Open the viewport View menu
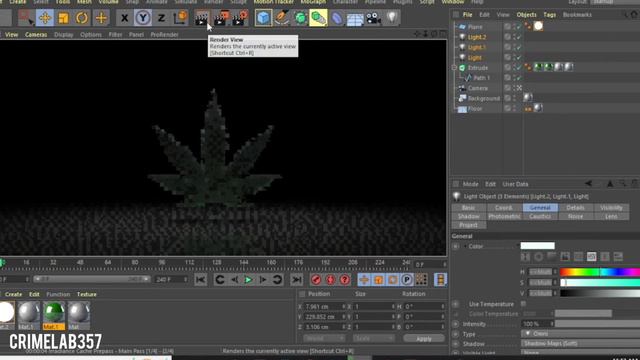 (11, 35)
